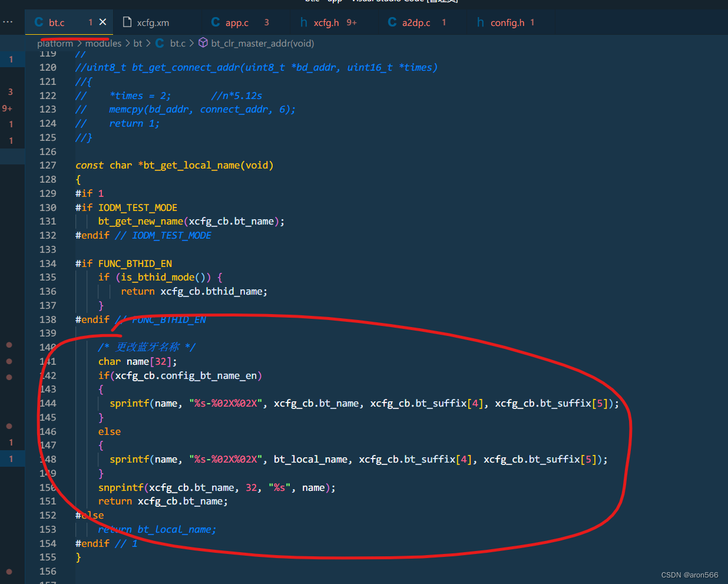Click bt_clr_master_addr(void) symbol breadcrumb

[263, 44]
